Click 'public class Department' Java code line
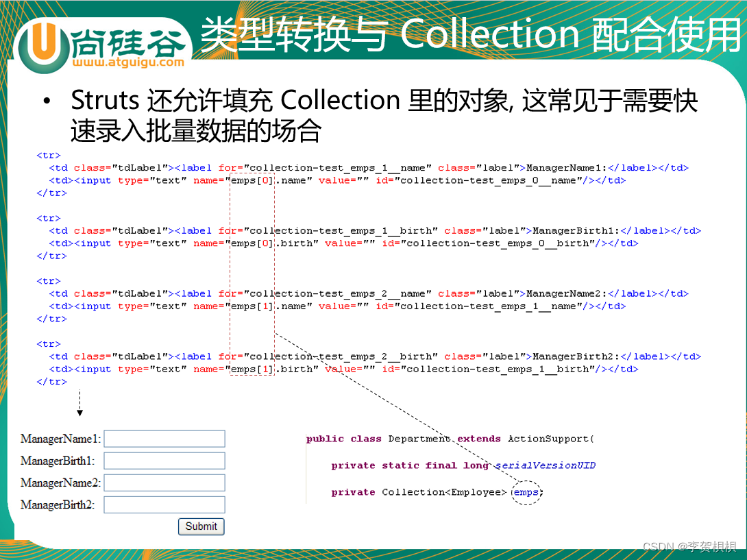This screenshot has width=747, height=560. 450,439
